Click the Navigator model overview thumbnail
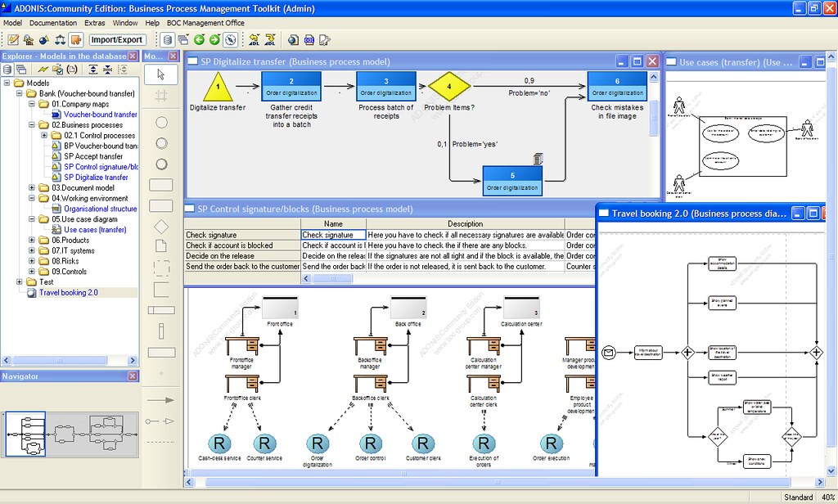Image resolution: width=838 pixels, height=504 pixels. 71,434
